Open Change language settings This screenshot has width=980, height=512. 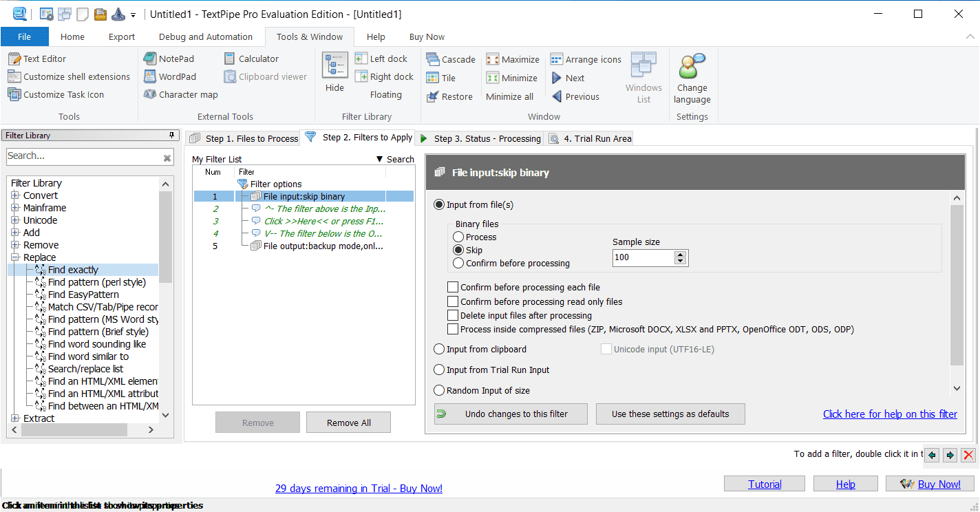[x=692, y=78]
